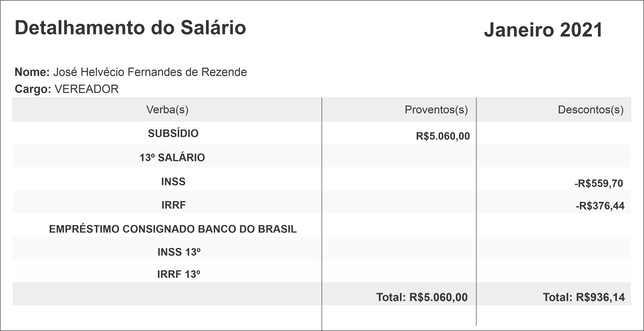Click the proventos "Total: R$5.060,00" cell

[x=422, y=297]
